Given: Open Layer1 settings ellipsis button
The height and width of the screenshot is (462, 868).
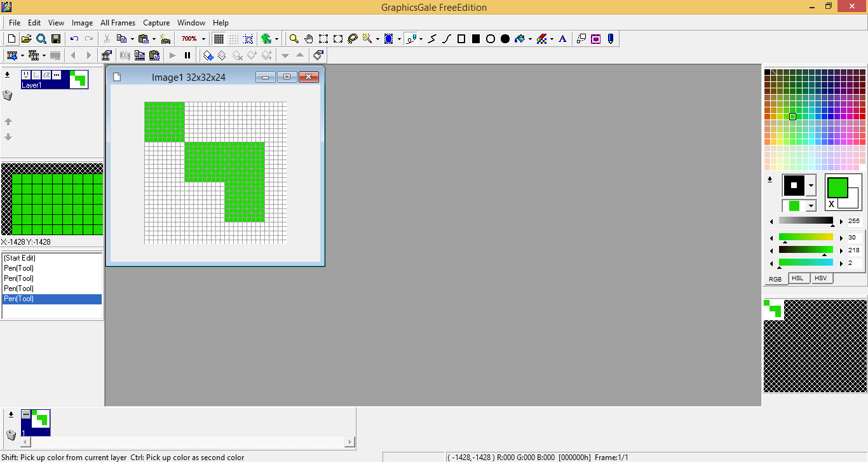Looking at the screenshot, I should click(x=57, y=75).
